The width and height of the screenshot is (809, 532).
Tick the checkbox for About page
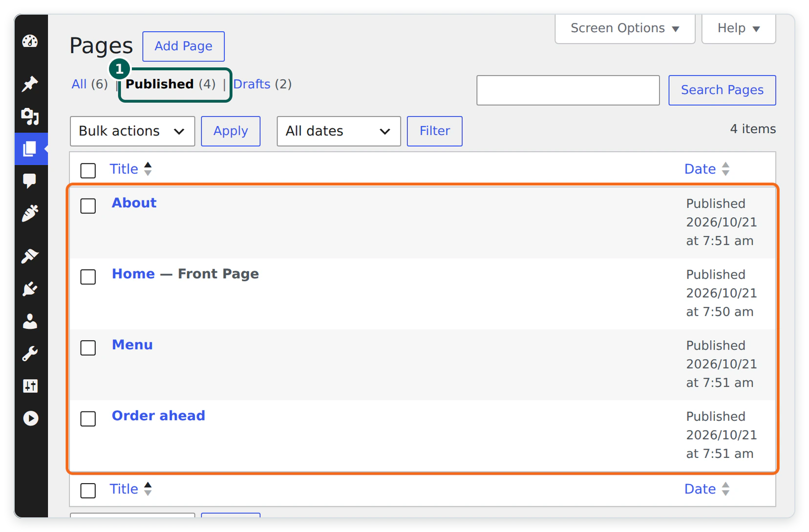tap(88, 205)
